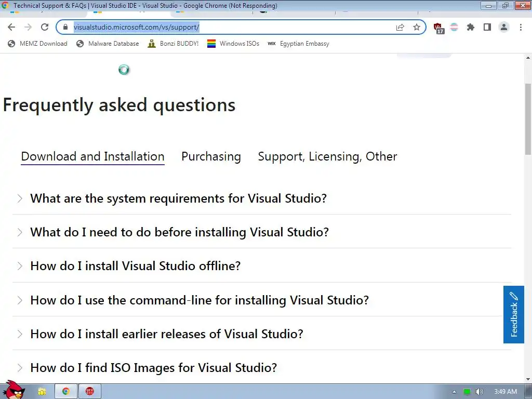Toggle the Chrome side panel

click(x=487, y=27)
